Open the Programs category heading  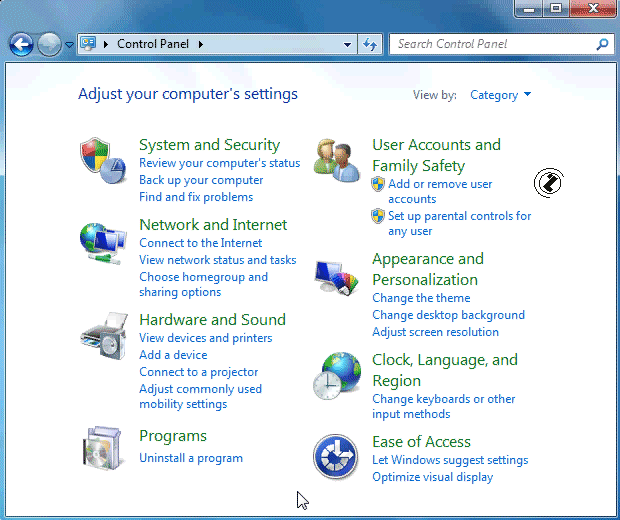click(173, 436)
